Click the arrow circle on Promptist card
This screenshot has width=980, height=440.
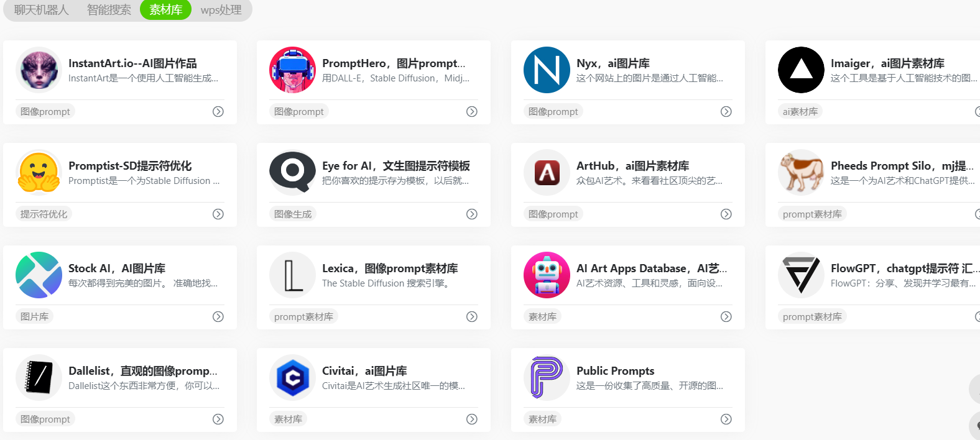(x=218, y=214)
